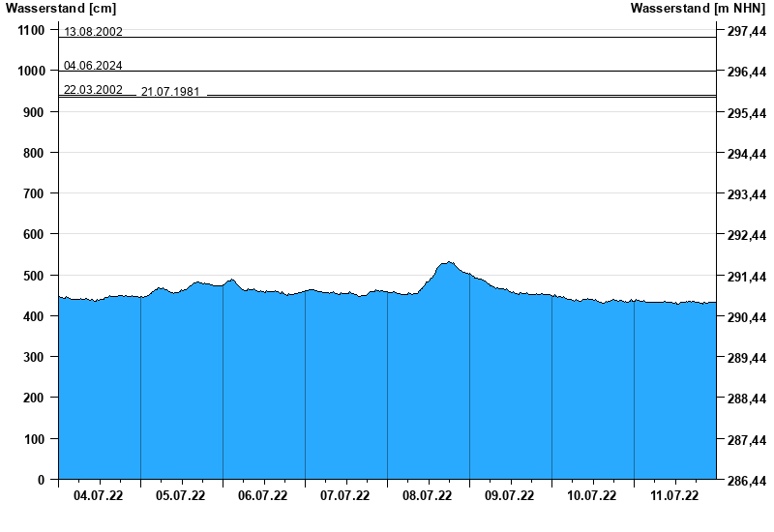Select the 08.07.22 date label
Viewport: 774px width, 532px height.
click(x=428, y=496)
